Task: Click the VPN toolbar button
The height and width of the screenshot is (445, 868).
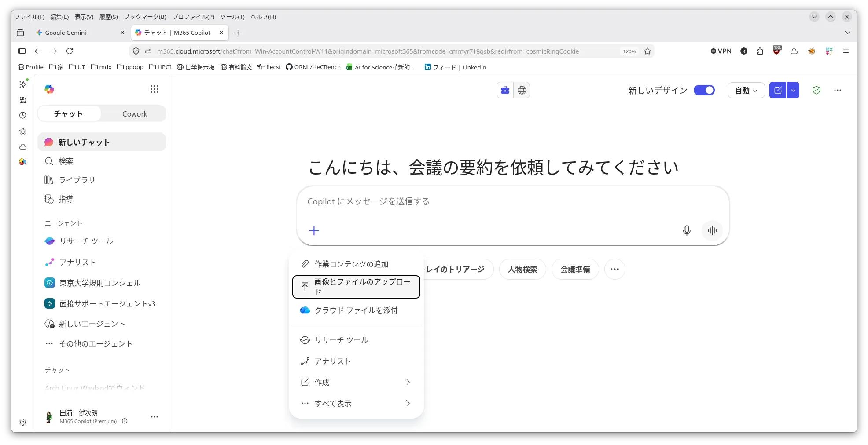Action: click(x=721, y=51)
